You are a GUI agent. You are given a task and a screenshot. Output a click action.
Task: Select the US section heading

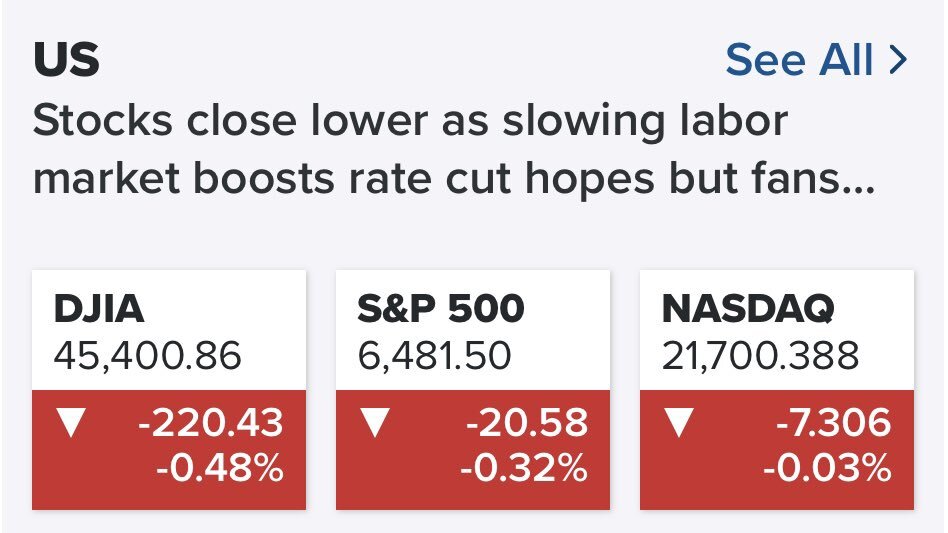(67, 61)
